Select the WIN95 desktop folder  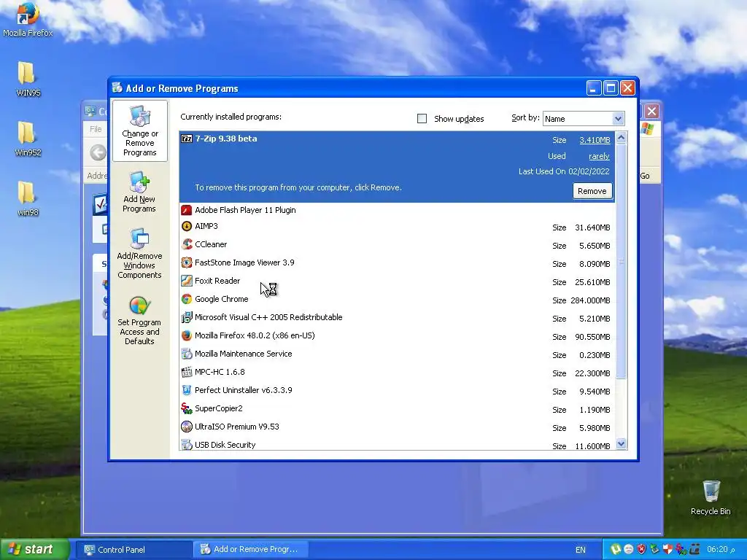click(28, 79)
